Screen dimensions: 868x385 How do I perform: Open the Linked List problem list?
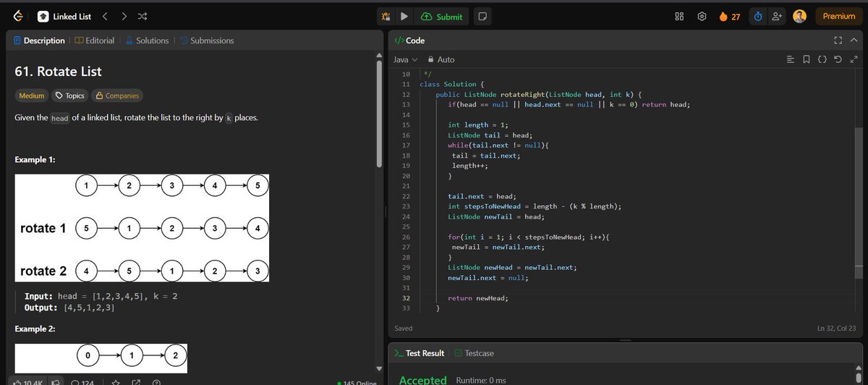tap(64, 16)
